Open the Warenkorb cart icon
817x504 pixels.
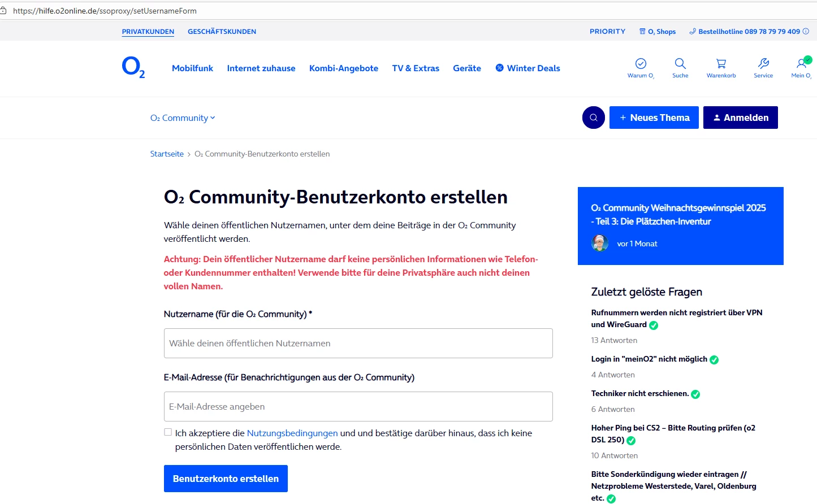[721, 63]
